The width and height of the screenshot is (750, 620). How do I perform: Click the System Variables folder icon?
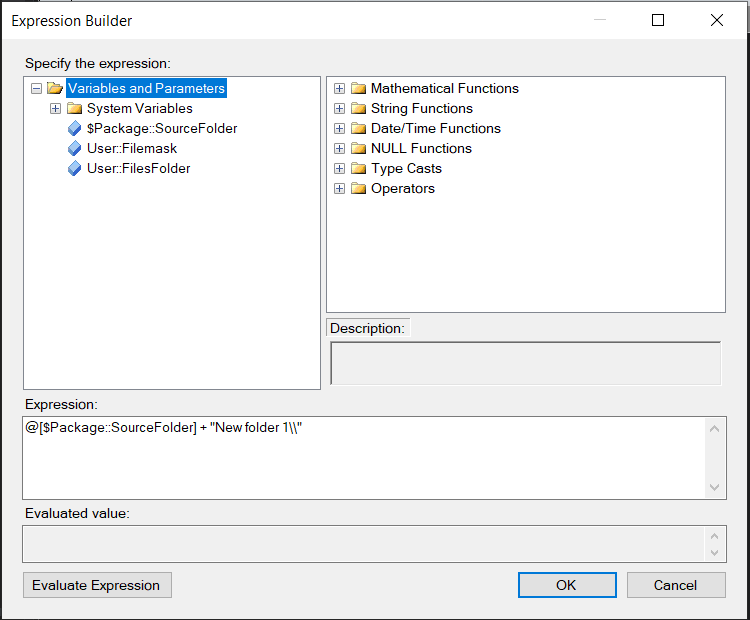(74, 109)
